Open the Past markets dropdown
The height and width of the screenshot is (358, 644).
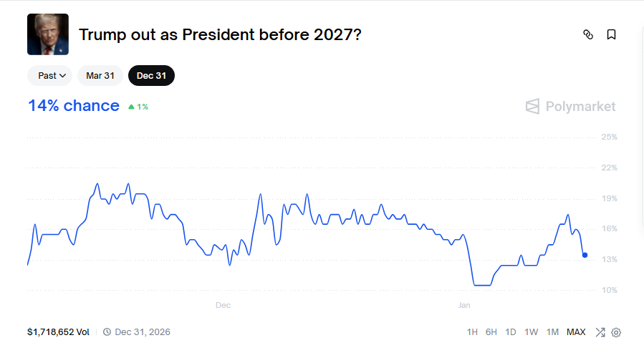(x=50, y=75)
